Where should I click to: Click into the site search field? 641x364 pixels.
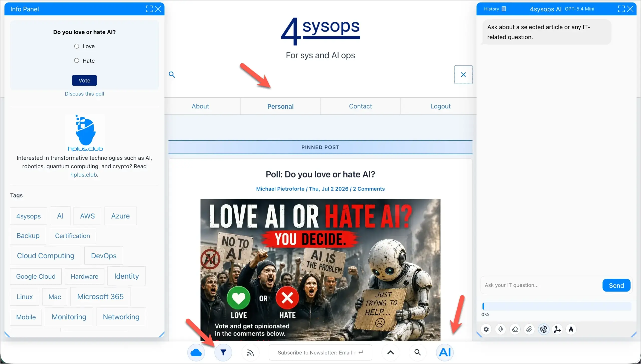(x=315, y=75)
